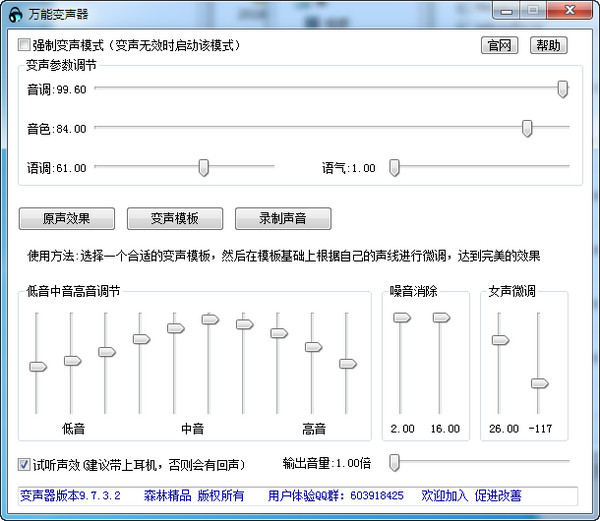
Task: Start 录制声音 recording
Action: tap(283, 218)
